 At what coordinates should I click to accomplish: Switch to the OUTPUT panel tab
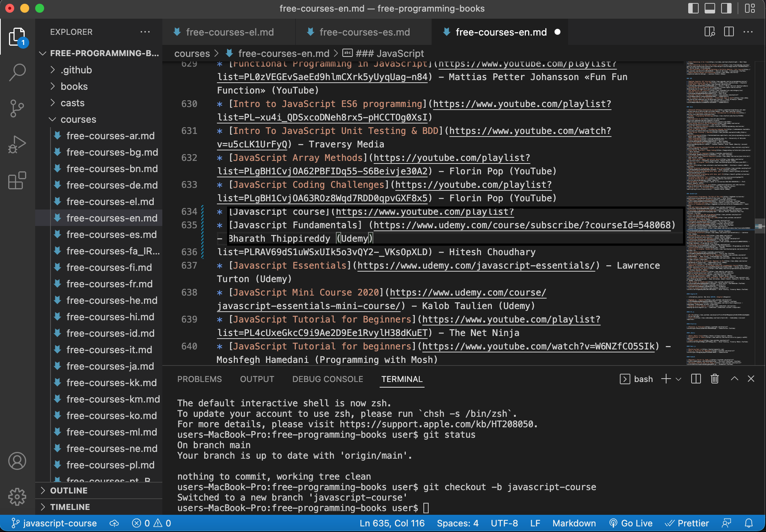(x=257, y=379)
